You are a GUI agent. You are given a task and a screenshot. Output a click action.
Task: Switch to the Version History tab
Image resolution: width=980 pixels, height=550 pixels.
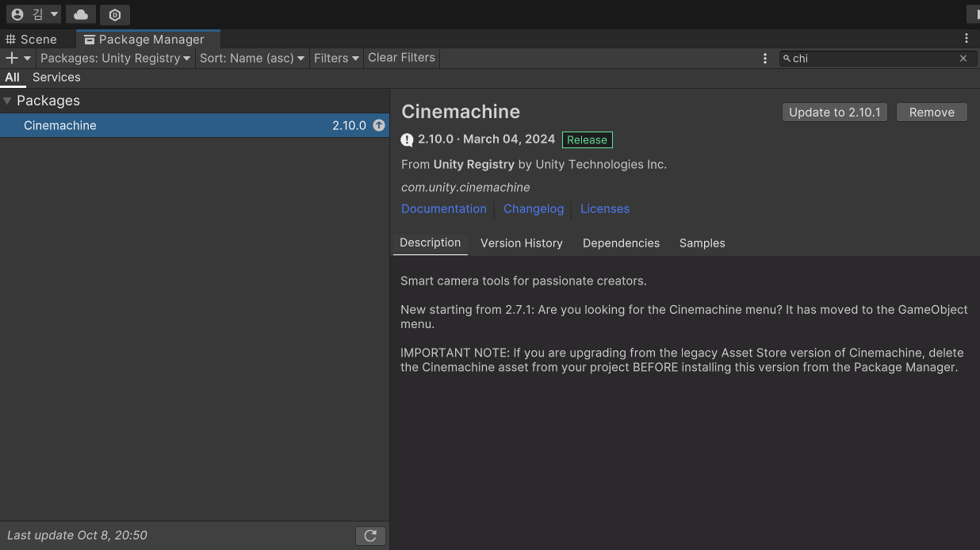(x=521, y=243)
